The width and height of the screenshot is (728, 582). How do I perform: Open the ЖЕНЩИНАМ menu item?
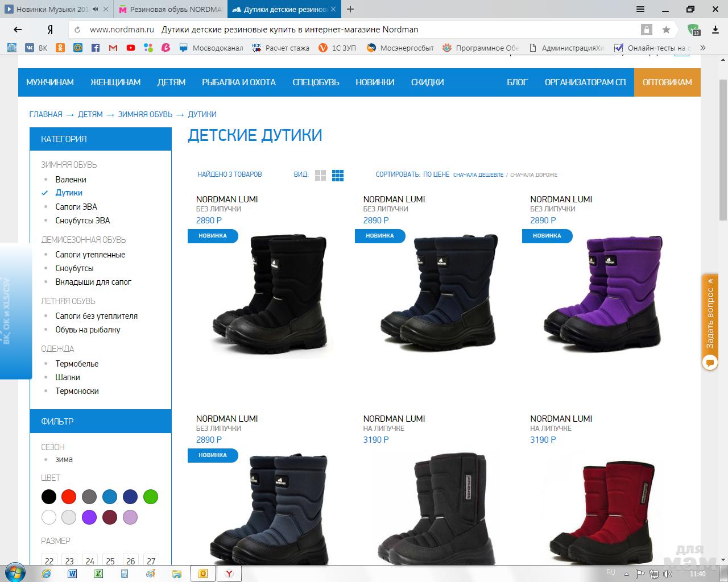(115, 82)
